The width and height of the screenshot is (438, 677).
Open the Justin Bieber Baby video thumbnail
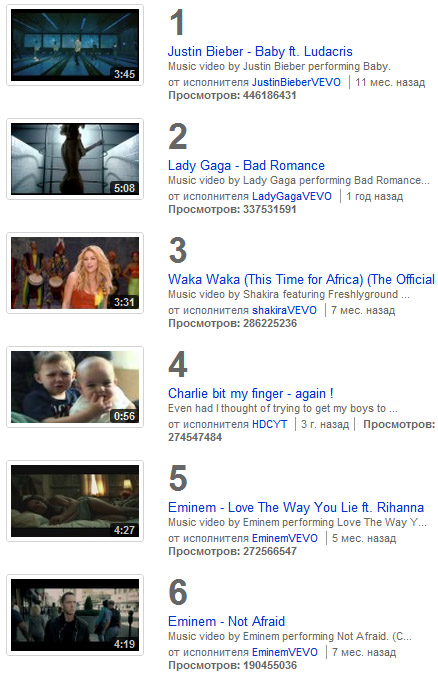pos(75,45)
